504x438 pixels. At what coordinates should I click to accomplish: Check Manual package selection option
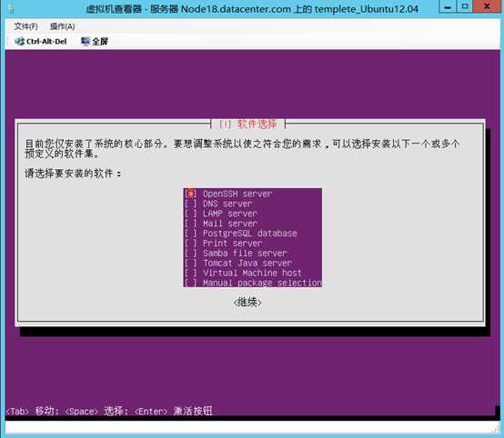191,283
